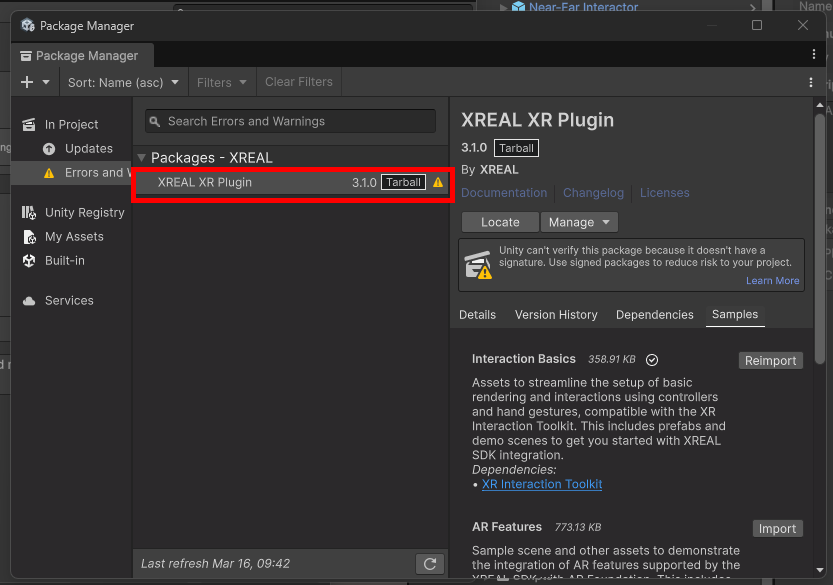The height and width of the screenshot is (585, 833).
Task: Click Near-Far Interactor in background window
Action: click(x=583, y=6)
